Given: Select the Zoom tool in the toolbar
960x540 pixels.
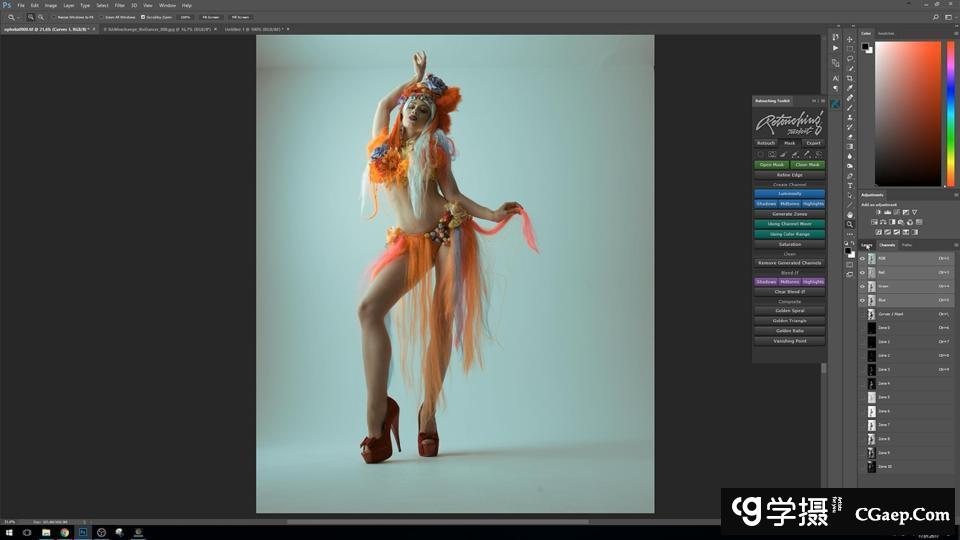Looking at the screenshot, I should click(850, 225).
